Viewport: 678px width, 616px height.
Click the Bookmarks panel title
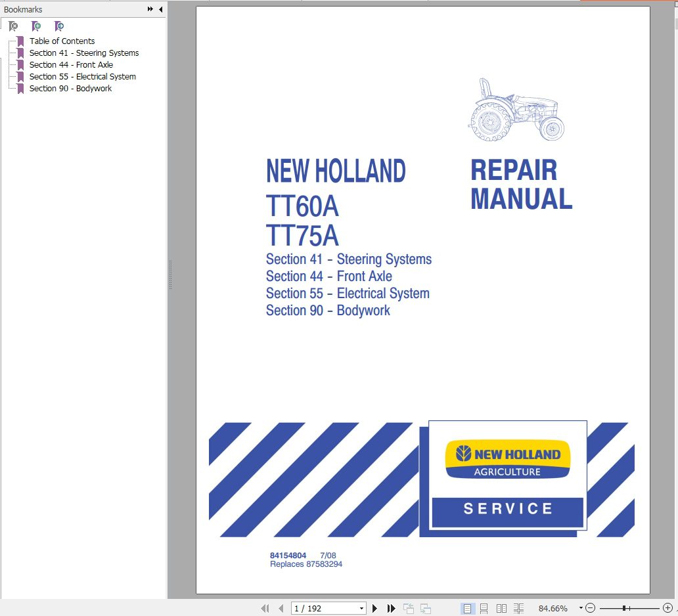click(23, 9)
